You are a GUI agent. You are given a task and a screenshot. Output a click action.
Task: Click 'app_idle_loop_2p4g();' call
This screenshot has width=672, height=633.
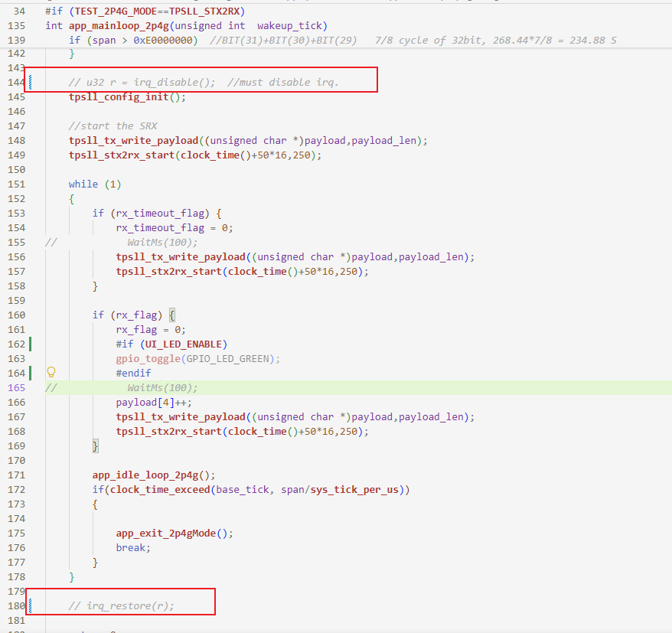(154, 475)
